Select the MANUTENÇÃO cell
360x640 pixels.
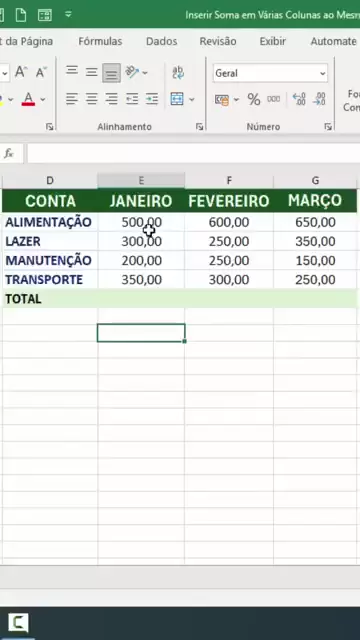(50, 260)
